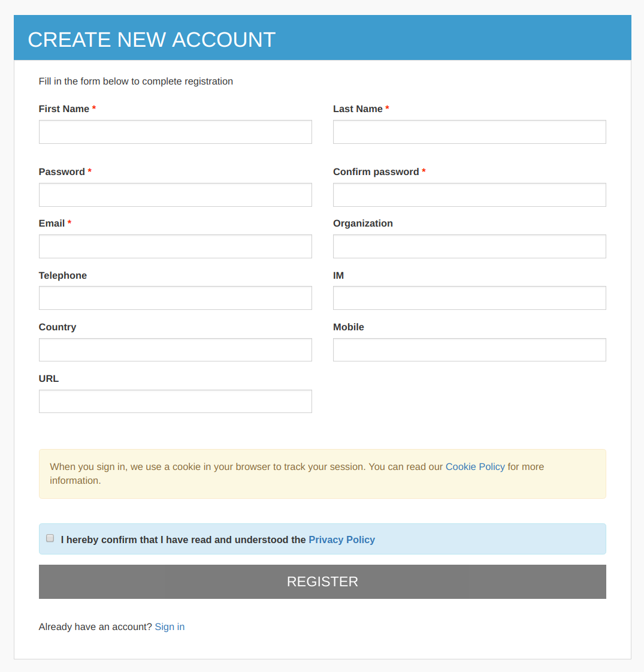Select the Telephone input field
Screen dimensions: 644x672
pos(175,298)
